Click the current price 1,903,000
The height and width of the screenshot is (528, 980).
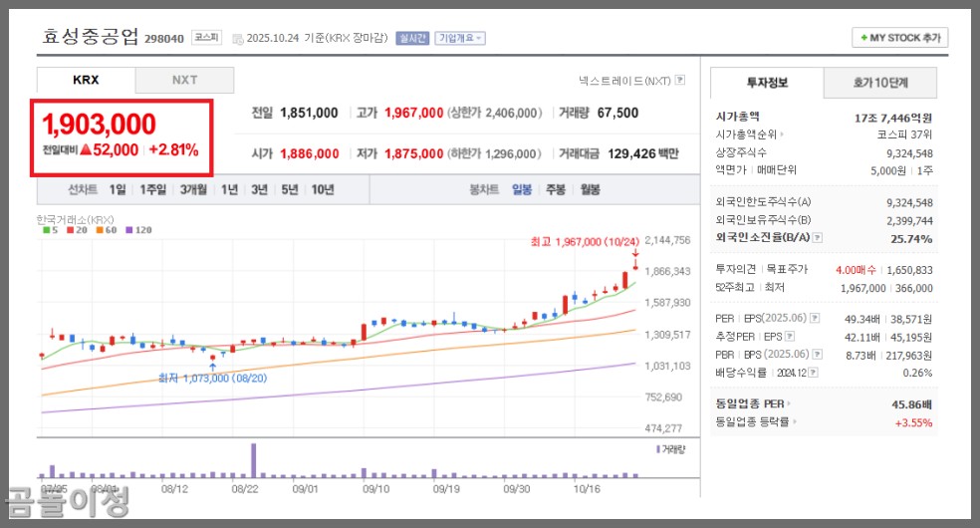(99, 125)
